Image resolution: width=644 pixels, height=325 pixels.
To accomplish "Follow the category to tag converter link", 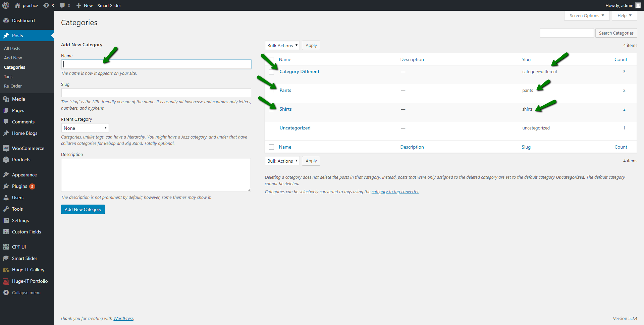I will (395, 192).
